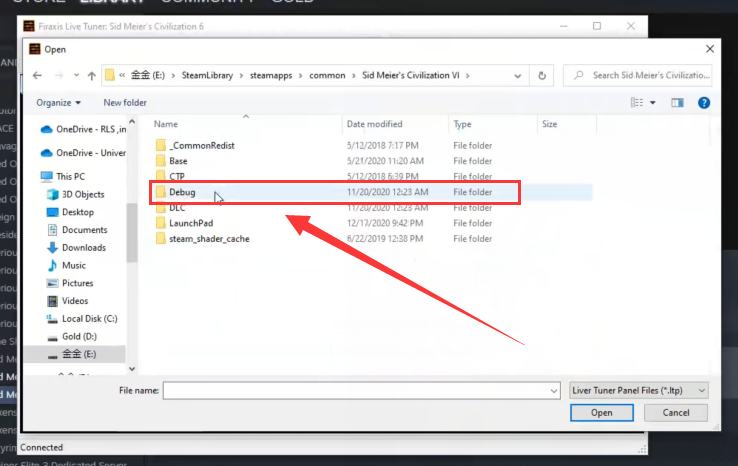Open Documents in the sidebar

(x=77, y=230)
